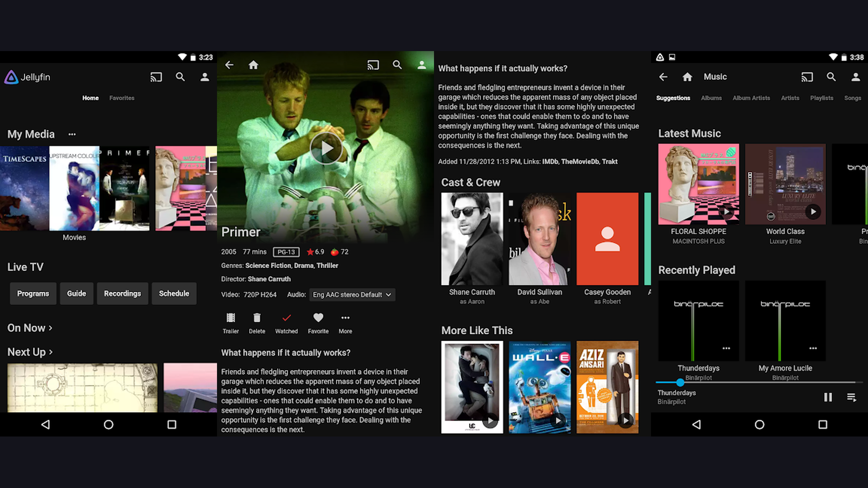Switch to the Album Artists tab

[751, 98]
